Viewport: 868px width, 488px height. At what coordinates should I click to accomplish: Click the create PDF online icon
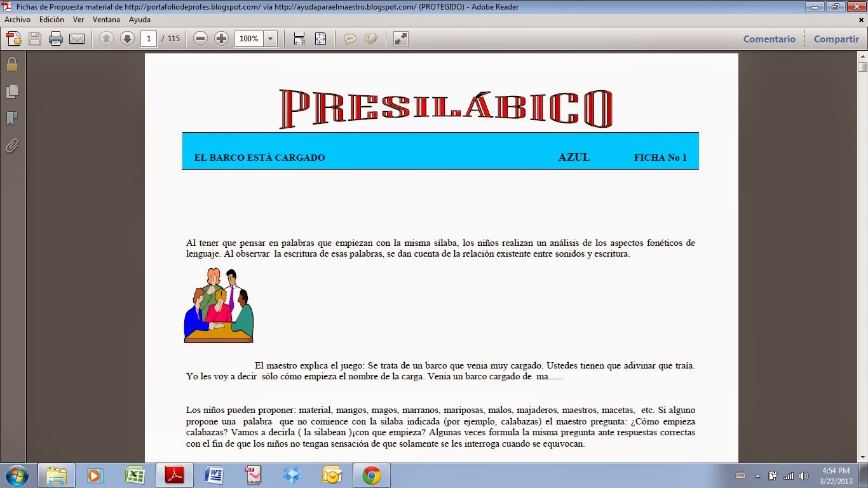pos(13,39)
